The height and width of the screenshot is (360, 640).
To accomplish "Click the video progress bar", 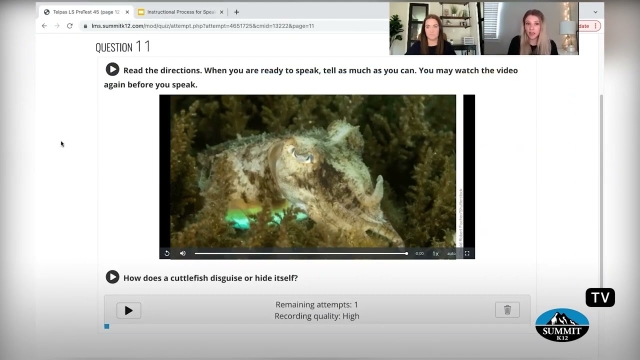I will [301, 253].
